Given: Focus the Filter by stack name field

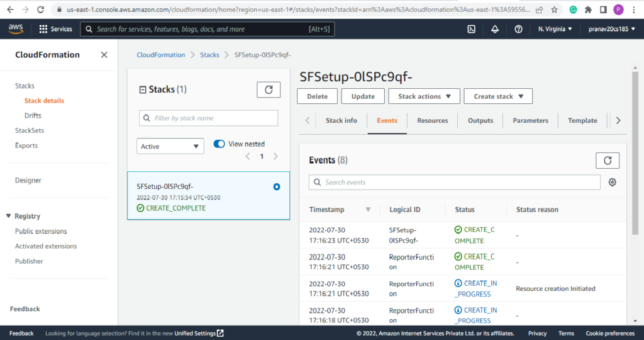Looking at the screenshot, I should 209,118.
